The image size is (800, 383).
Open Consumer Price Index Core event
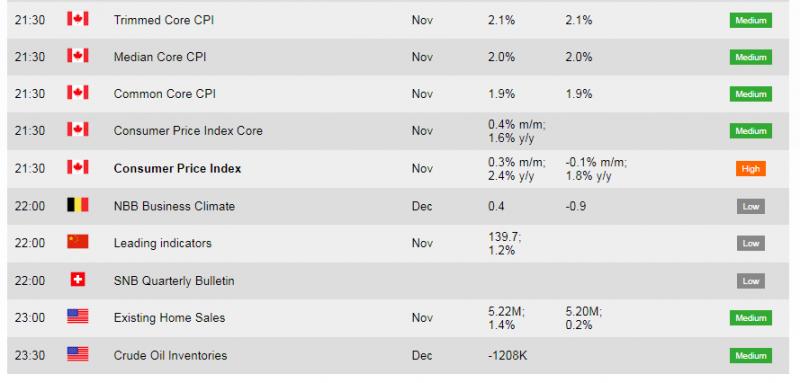pos(188,131)
